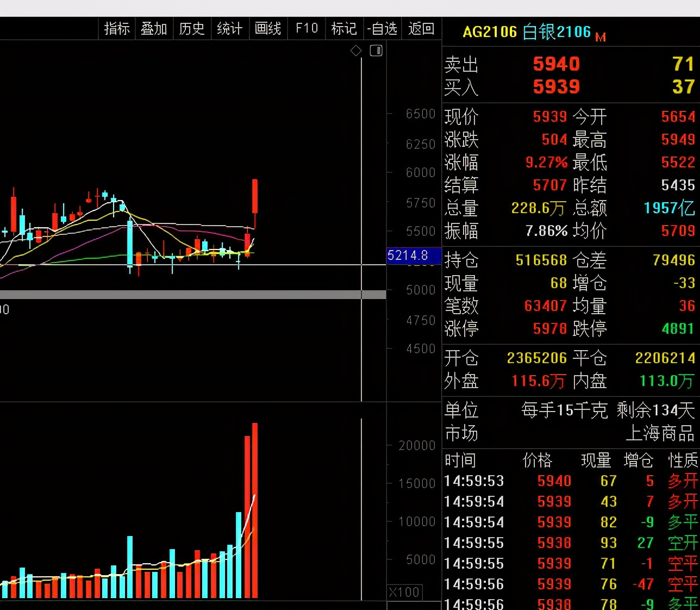The image size is (700, 610).
Task: Open the 指标 indicators menu
Action: coord(117,28)
